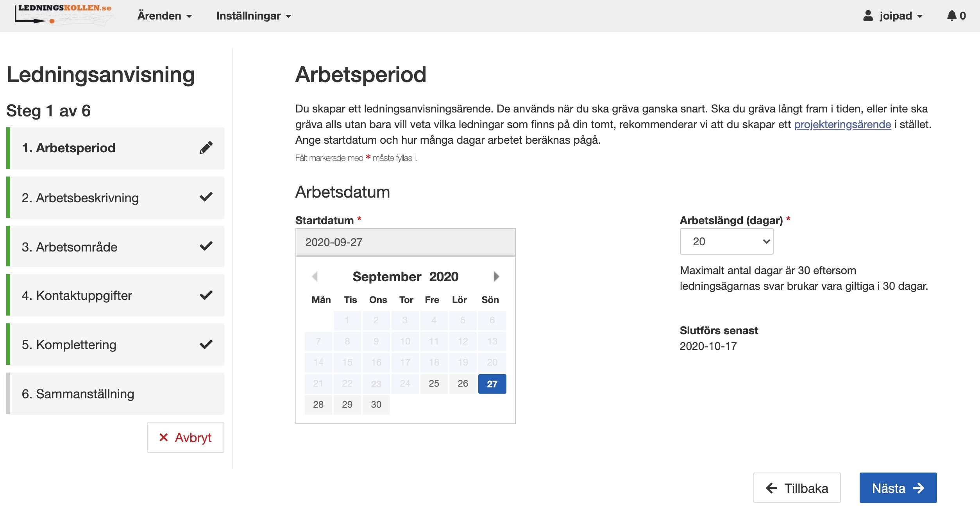This screenshot has width=980, height=528.
Task: Click the notification bell icon
Action: [x=951, y=16]
